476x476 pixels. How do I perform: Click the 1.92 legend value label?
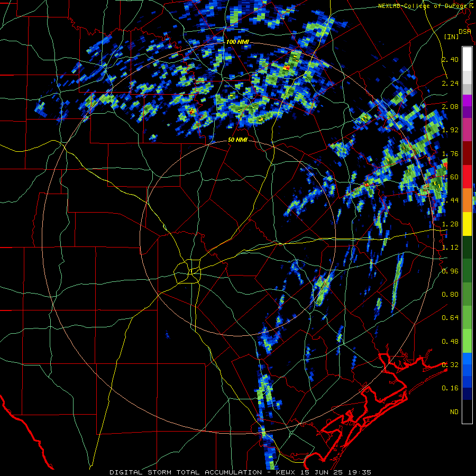[450, 130]
